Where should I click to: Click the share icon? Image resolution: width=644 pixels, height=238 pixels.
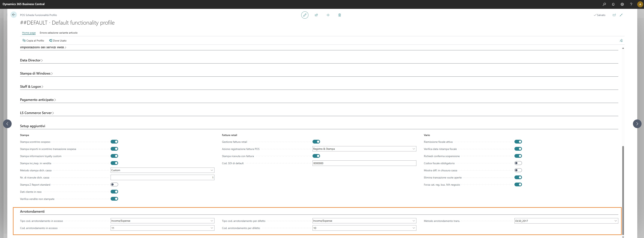316,15
